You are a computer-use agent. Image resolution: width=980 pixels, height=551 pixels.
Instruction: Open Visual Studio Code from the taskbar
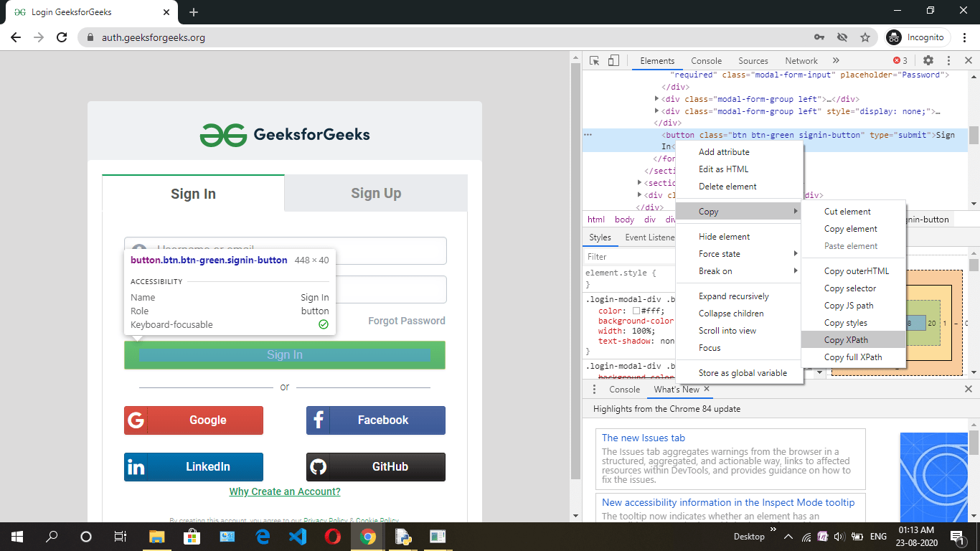click(x=297, y=537)
